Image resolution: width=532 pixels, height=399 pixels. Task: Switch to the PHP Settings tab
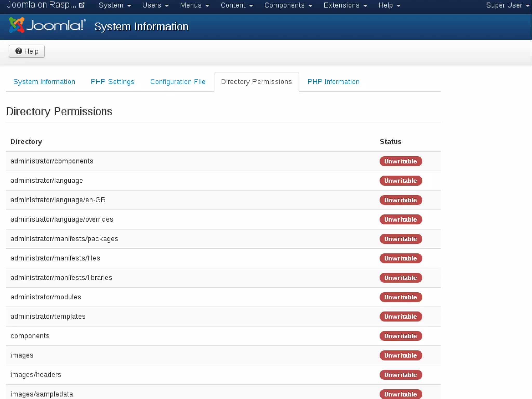coord(112,82)
